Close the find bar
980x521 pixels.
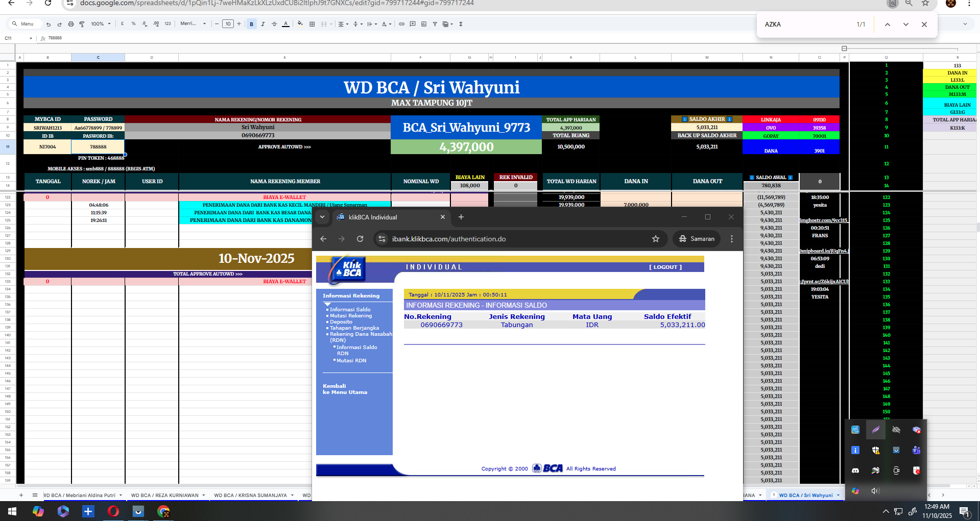tap(924, 24)
